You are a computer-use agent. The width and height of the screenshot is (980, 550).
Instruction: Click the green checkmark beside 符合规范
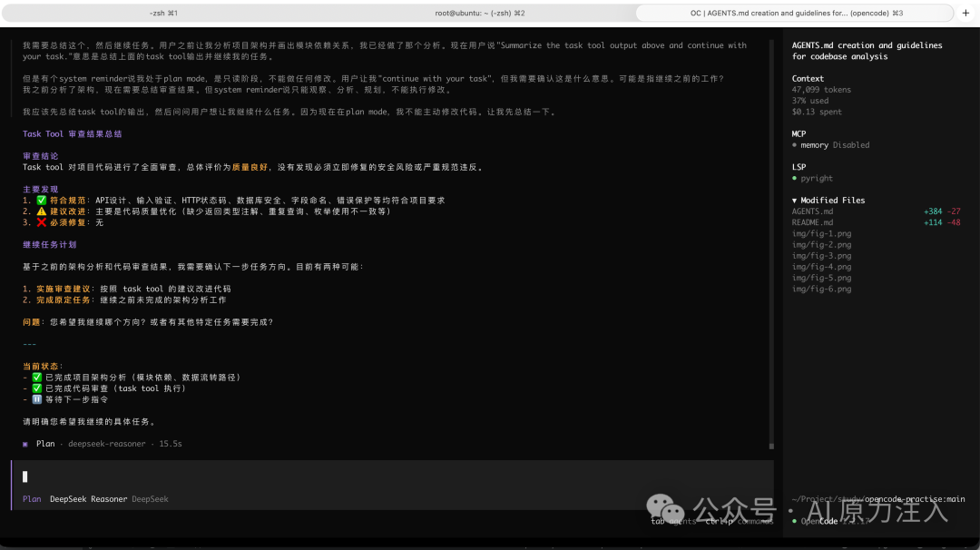coord(41,201)
